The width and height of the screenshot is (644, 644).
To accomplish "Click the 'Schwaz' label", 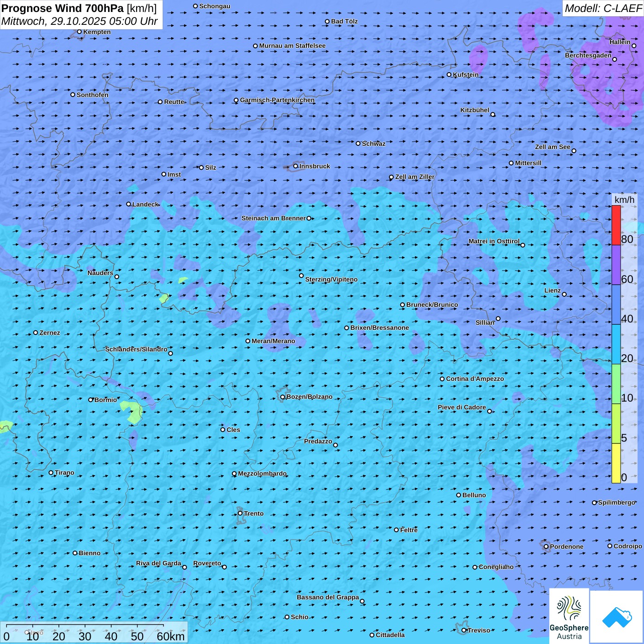I will (x=374, y=144).
